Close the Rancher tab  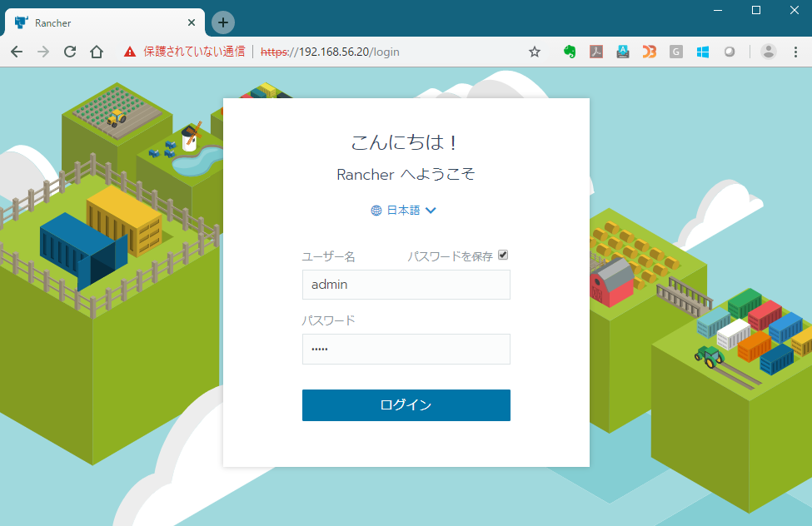click(191, 22)
